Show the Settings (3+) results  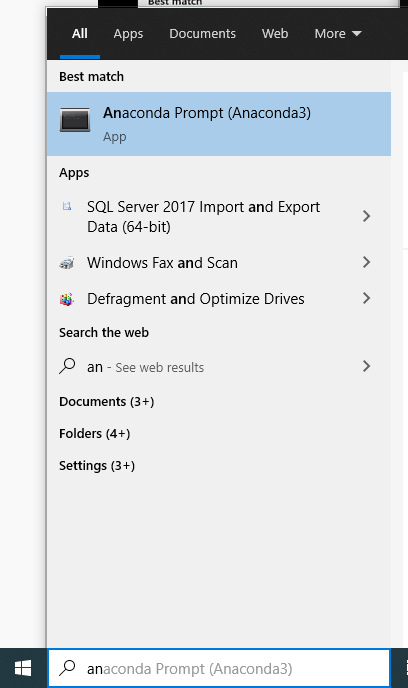[x=97, y=466]
